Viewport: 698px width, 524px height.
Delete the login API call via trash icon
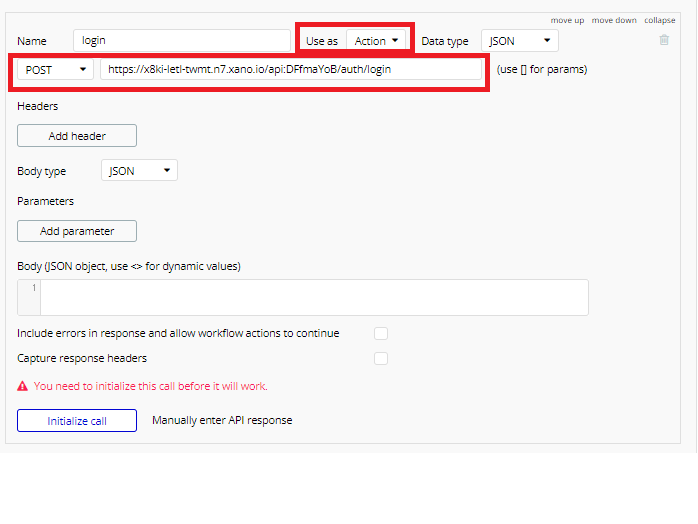tap(664, 40)
